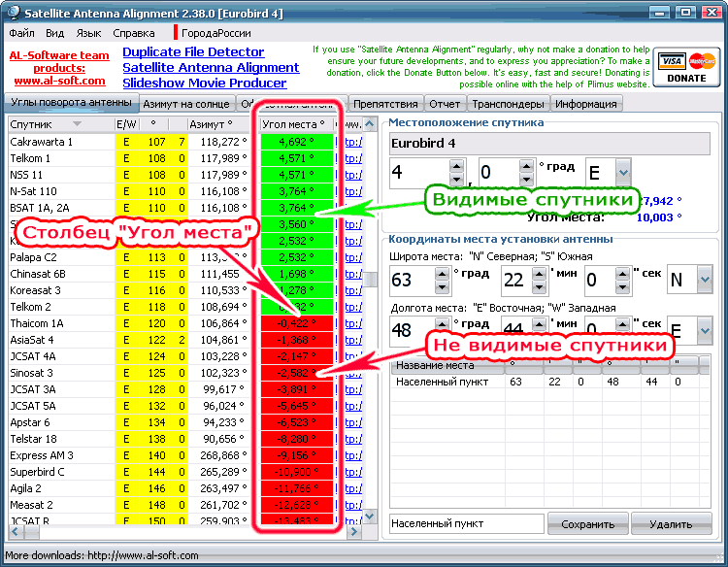Click the Название места column header
The width and height of the screenshot is (728, 567).
447,366
